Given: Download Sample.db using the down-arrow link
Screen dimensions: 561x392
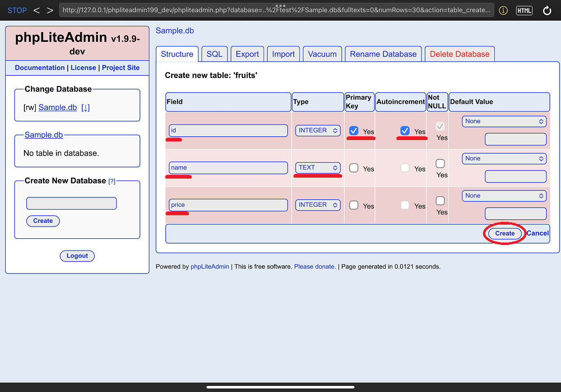Looking at the screenshot, I should click(86, 107).
